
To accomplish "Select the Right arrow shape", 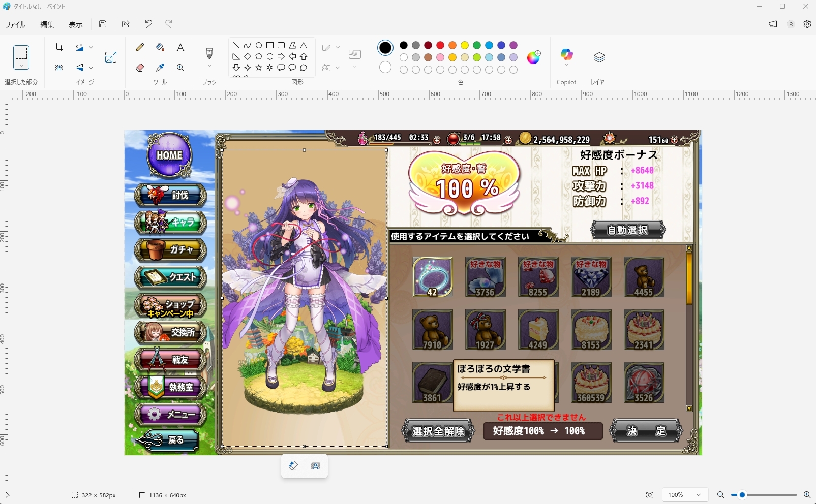I will point(281,56).
